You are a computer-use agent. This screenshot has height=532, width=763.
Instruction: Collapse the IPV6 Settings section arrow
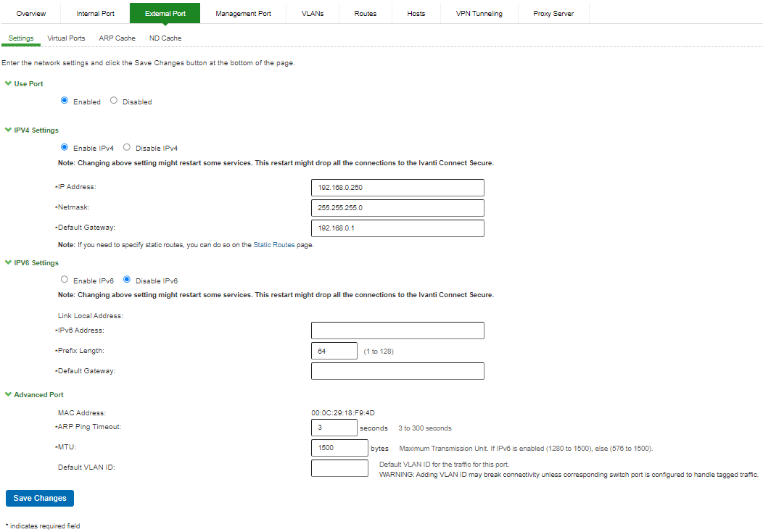(8, 263)
